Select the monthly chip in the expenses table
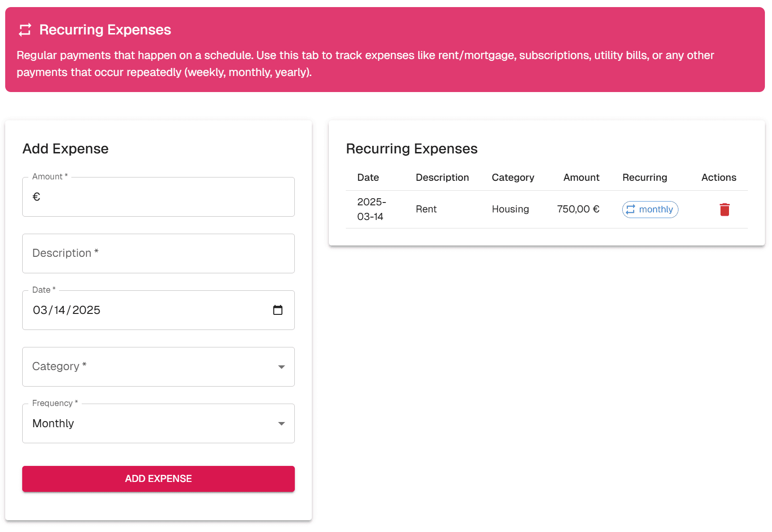 coord(650,209)
